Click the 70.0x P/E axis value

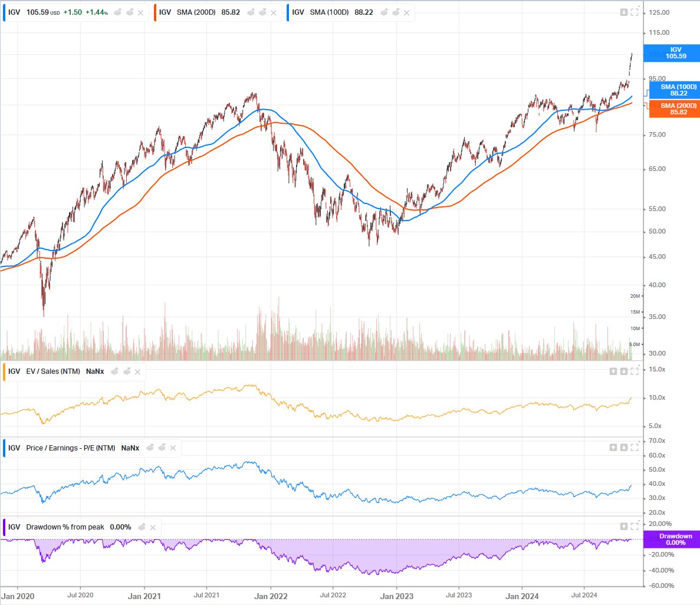657,440
